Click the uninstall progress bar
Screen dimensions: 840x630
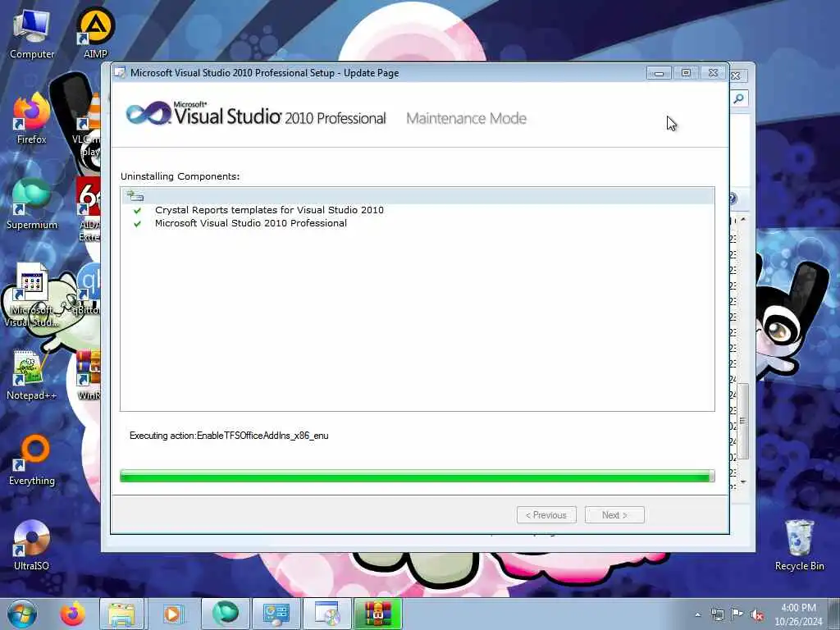click(x=418, y=476)
